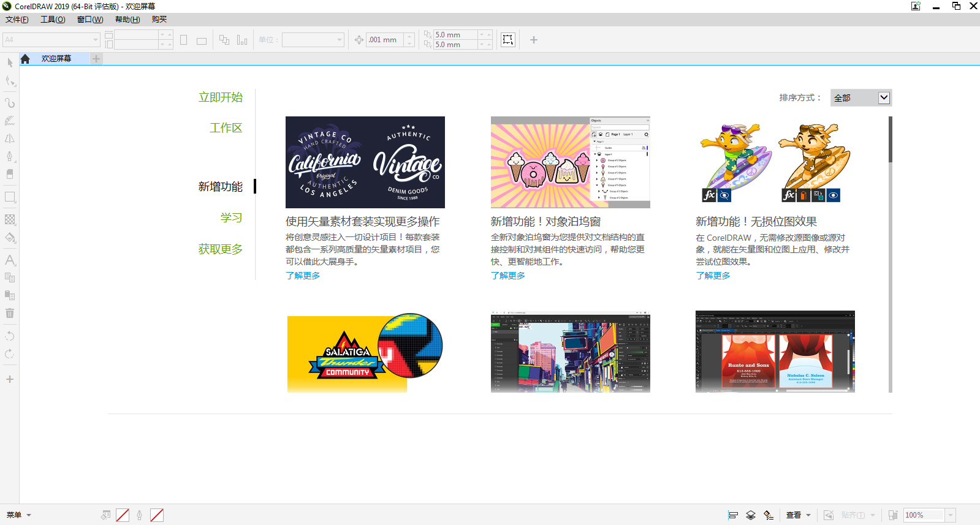This screenshot has width=980, height=525.
Task: Select the Transparency checkerboard tool
Action: point(10,219)
